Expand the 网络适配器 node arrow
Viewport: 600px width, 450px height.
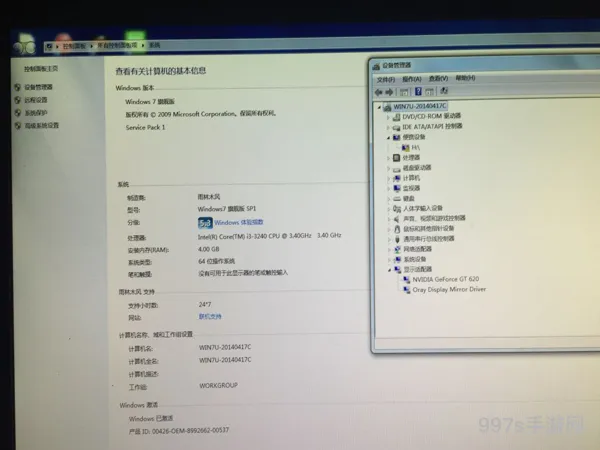(x=389, y=249)
